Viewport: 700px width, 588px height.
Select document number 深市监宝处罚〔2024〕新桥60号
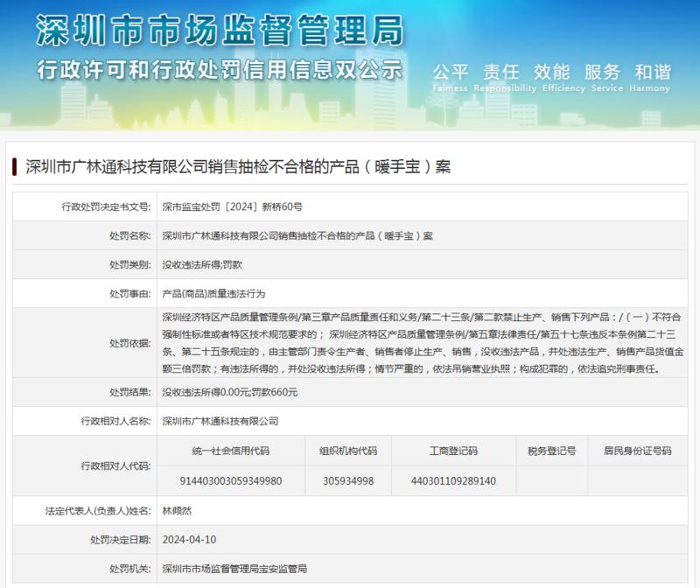[232, 206]
